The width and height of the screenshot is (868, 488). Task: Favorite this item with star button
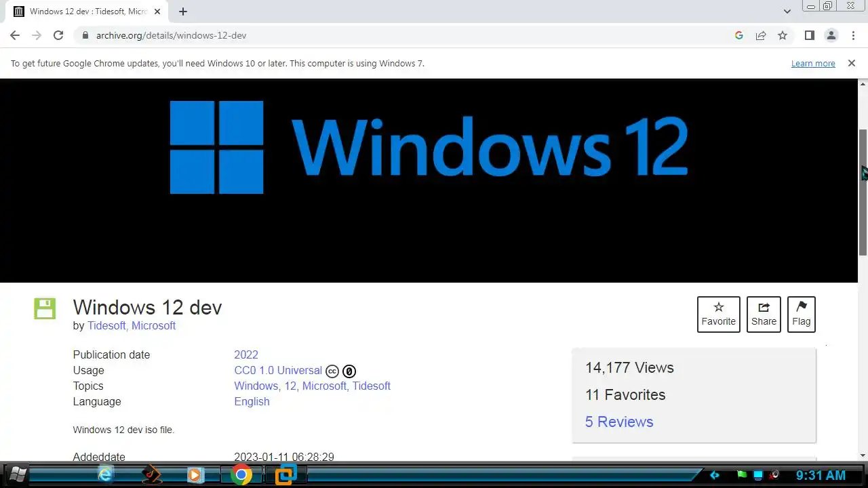pos(719,314)
